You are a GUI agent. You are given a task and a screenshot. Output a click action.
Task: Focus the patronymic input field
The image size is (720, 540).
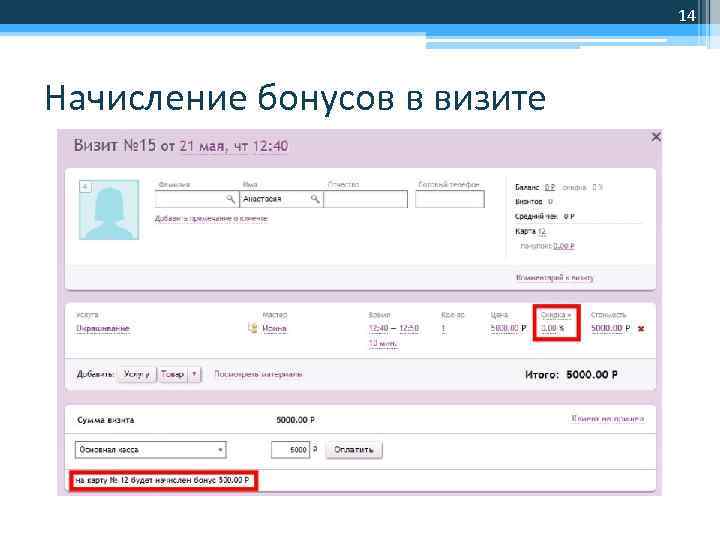coord(366,199)
